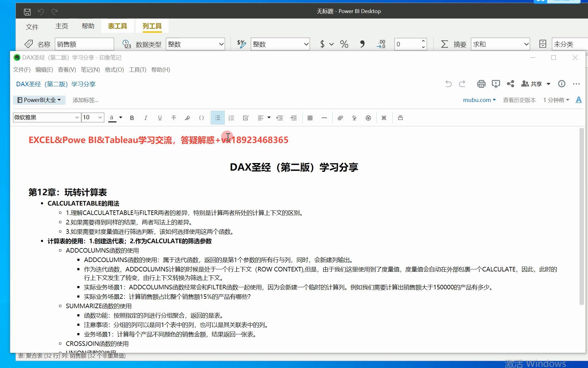Print the note using printer icon

[x=481, y=84]
